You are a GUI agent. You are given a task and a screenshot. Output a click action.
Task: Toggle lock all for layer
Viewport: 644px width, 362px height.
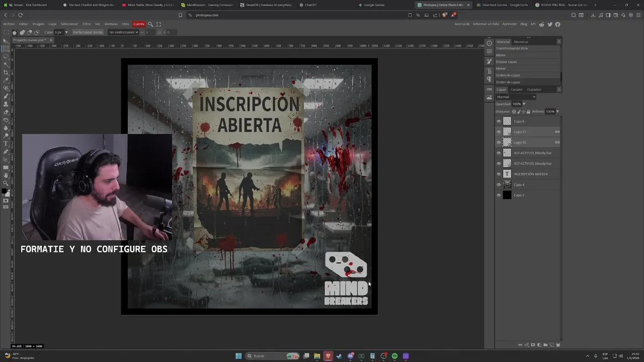click(528, 112)
